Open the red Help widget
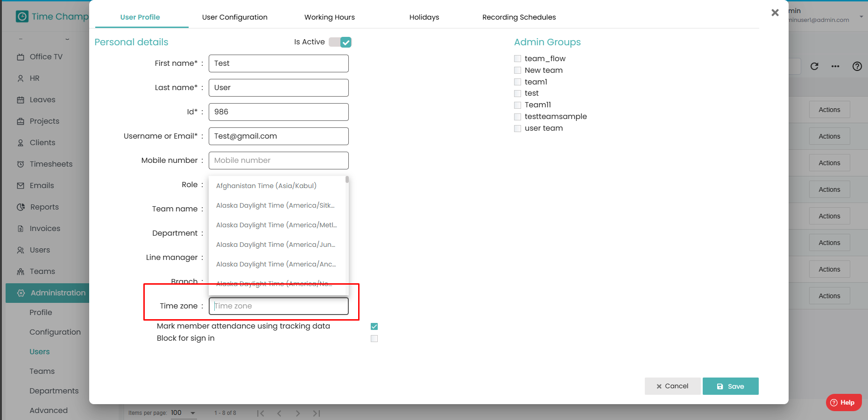 tap(844, 402)
